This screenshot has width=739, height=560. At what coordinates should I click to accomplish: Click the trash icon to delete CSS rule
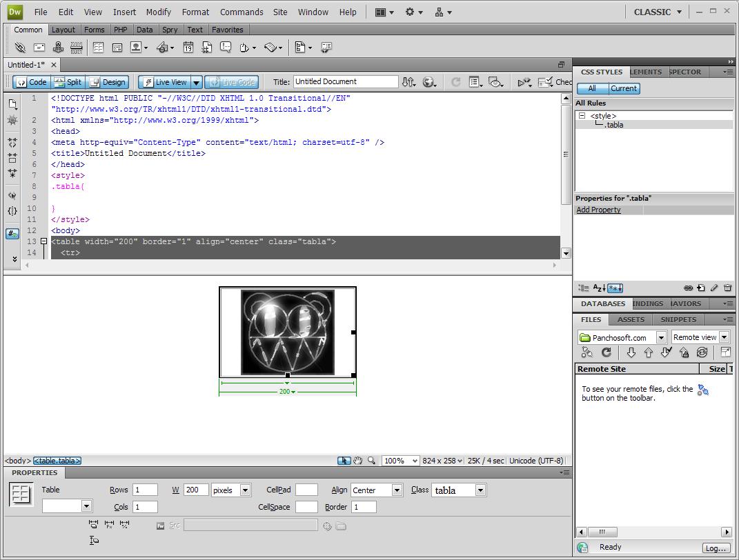(x=727, y=288)
